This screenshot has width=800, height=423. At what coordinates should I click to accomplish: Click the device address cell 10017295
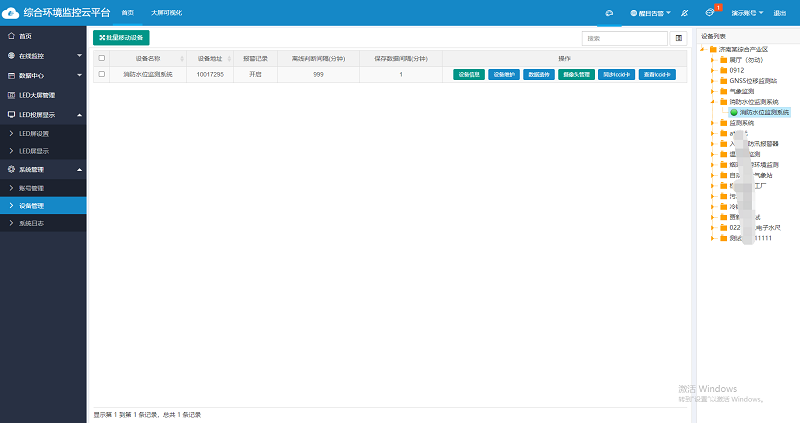click(210, 74)
